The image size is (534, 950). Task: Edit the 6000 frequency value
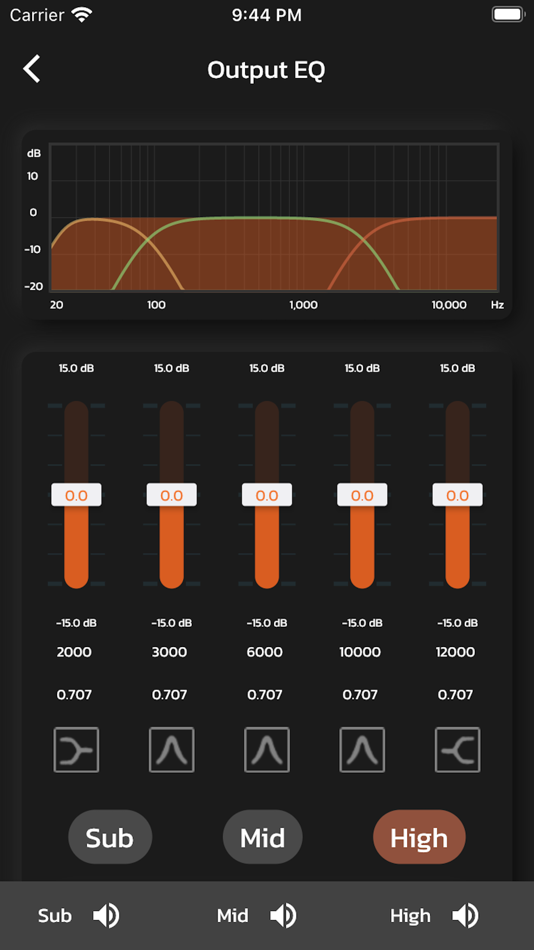click(x=265, y=653)
